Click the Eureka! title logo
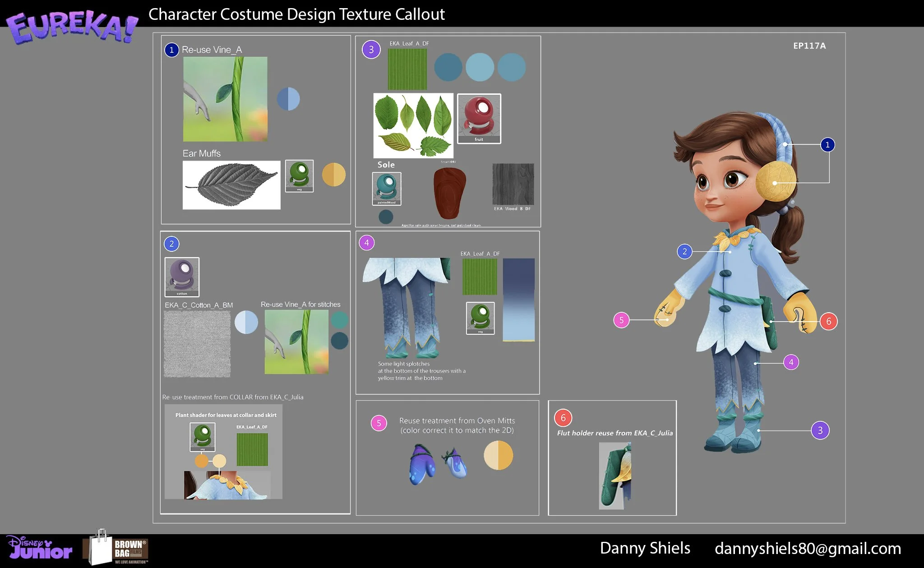 [71, 27]
